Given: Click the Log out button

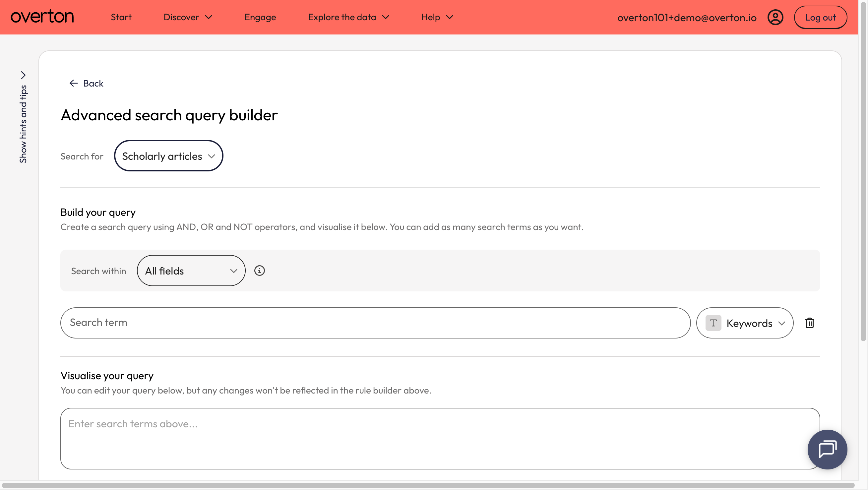Looking at the screenshot, I should click(x=820, y=17).
